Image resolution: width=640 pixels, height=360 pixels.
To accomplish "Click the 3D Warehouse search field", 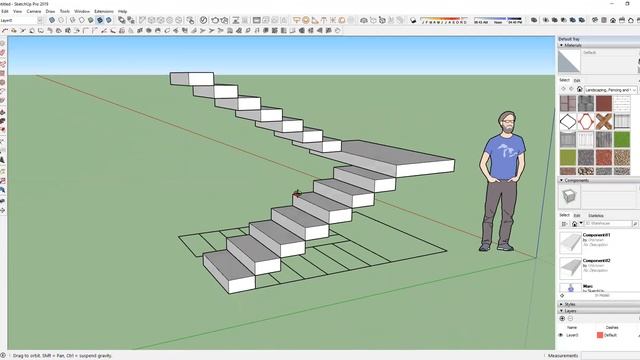I will coord(608,224).
